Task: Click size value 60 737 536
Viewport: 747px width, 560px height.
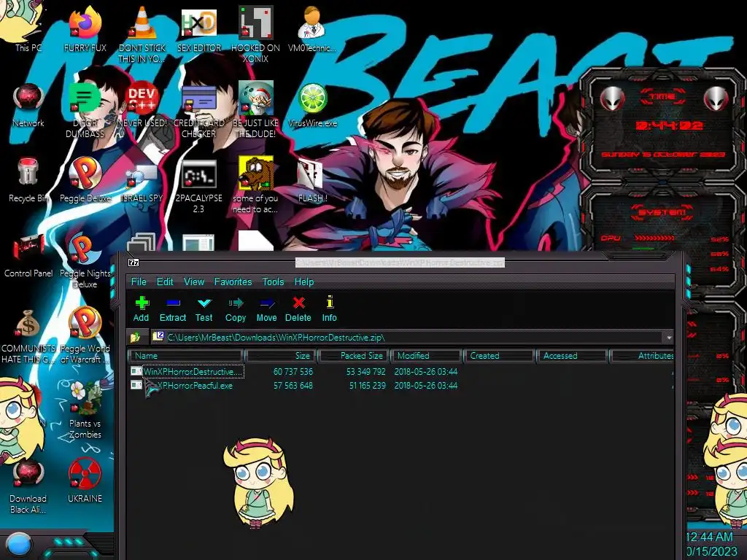Action: (293, 371)
